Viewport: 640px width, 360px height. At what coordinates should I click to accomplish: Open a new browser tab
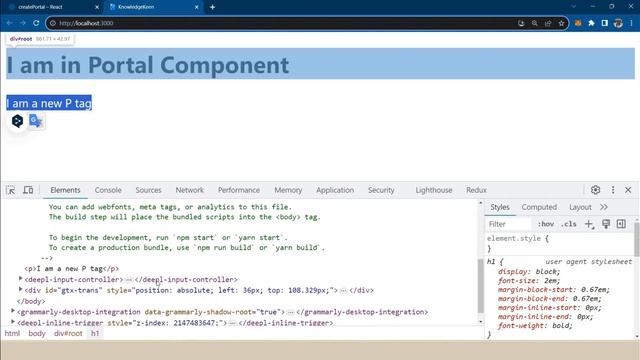point(212,7)
